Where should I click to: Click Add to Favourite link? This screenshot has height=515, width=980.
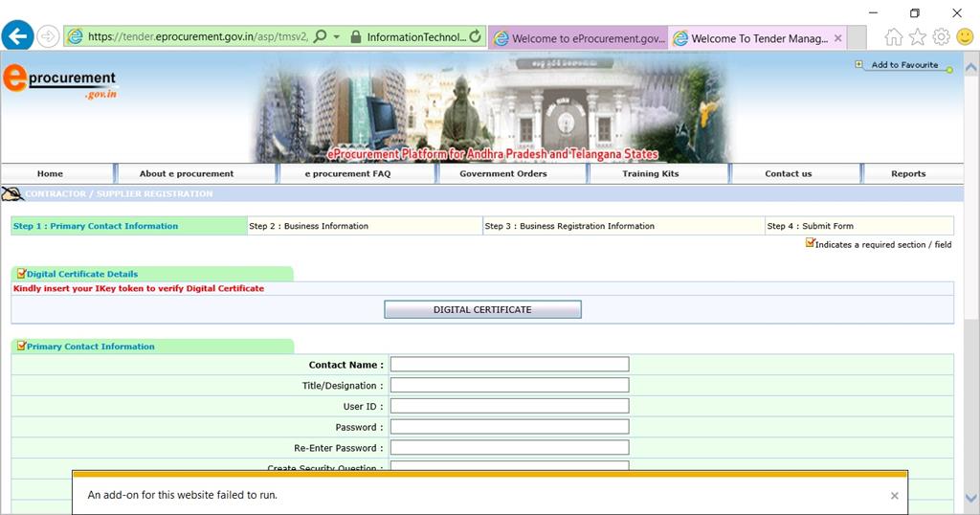click(904, 64)
